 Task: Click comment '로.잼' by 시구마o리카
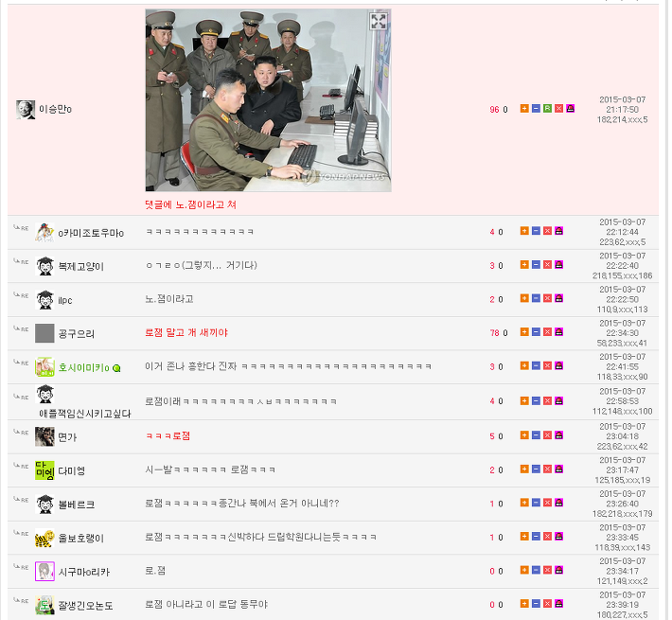(155, 571)
